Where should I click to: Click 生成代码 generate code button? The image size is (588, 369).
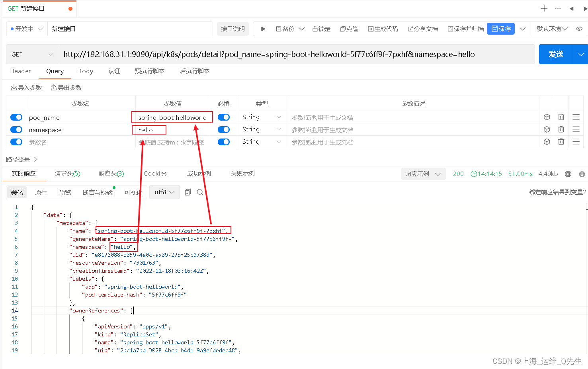tap(383, 29)
